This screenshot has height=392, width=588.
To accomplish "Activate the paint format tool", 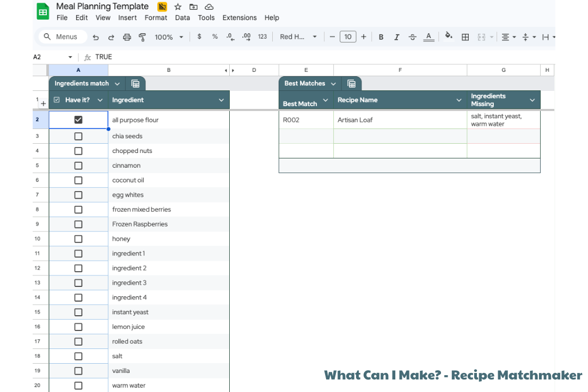I will [x=142, y=37].
